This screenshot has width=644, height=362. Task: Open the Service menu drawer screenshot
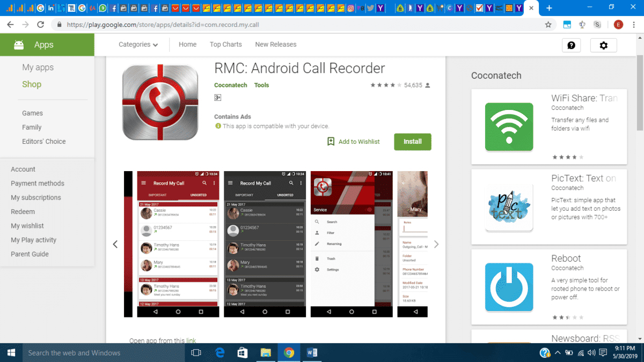click(352, 244)
